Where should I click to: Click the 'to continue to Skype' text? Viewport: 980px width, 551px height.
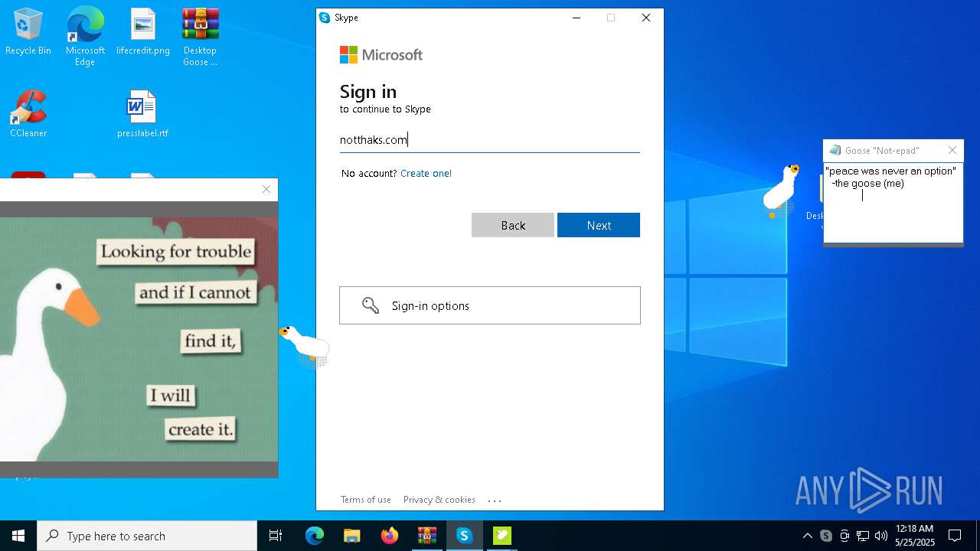[385, 109]
